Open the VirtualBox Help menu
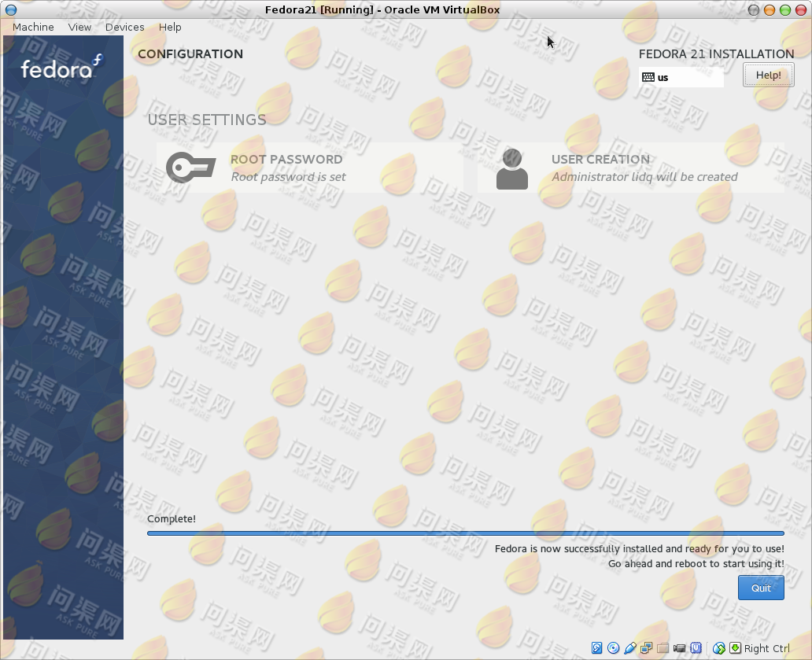 pos(170,27)
